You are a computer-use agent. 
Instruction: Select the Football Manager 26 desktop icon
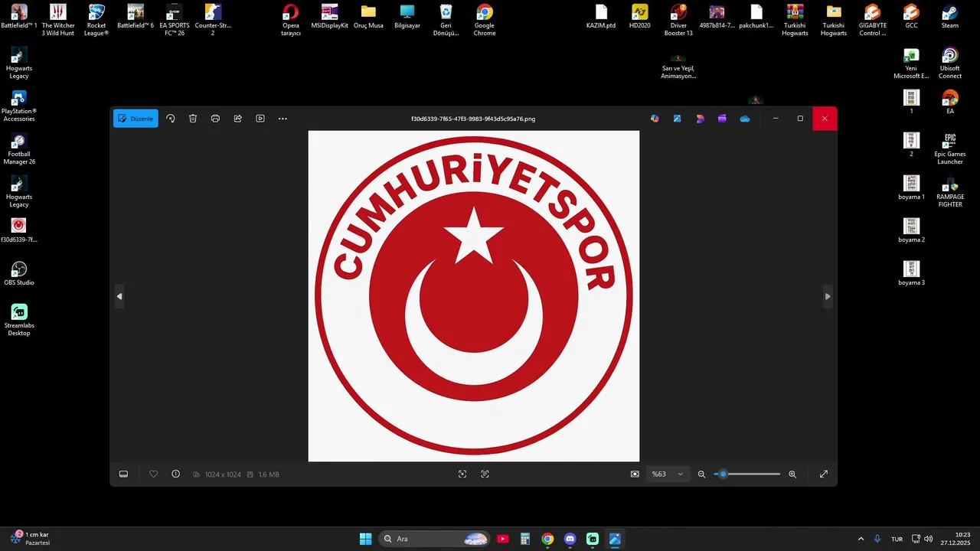pyautogui.click(x=19, y=148)
